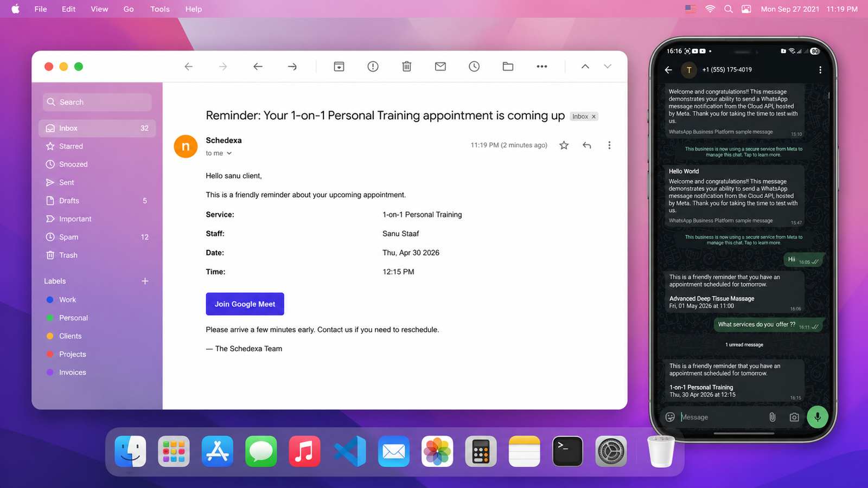The height and width of the screenshot is (488, 868).
Task: Open the File menu
Action: tap(41, 9)
